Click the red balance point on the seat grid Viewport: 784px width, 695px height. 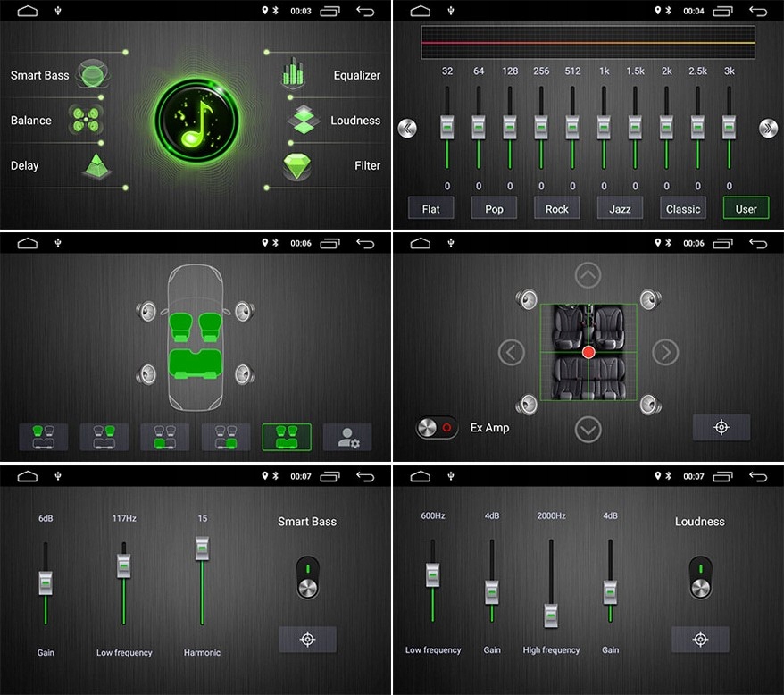[588, 352]
